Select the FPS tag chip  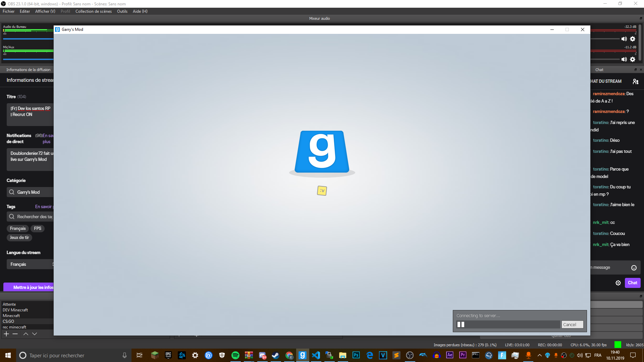coord(38,228)
